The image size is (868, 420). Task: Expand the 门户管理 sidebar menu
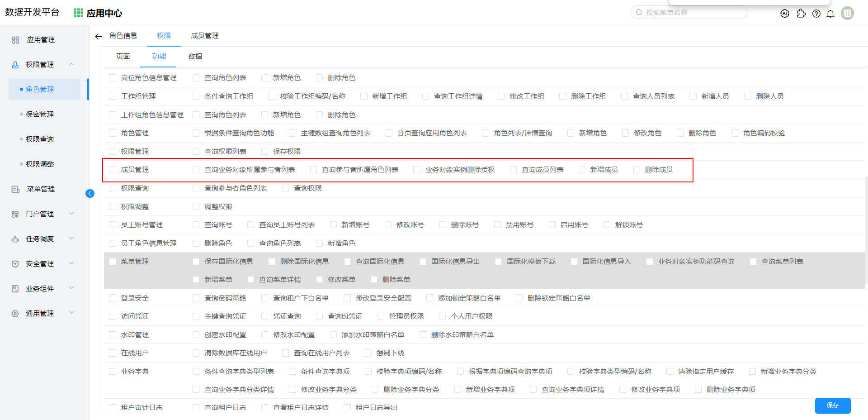pyautogui.click(x=71, y=214)
